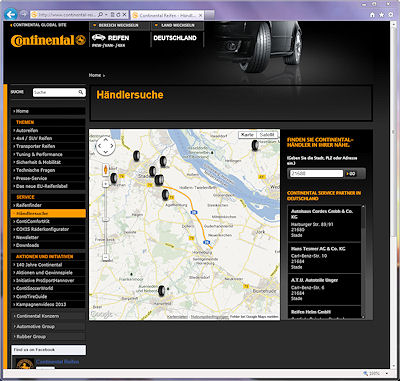The height and width of the screenshot is (381, 400).
Task: Switch map to Karte view
Action: 247,135
